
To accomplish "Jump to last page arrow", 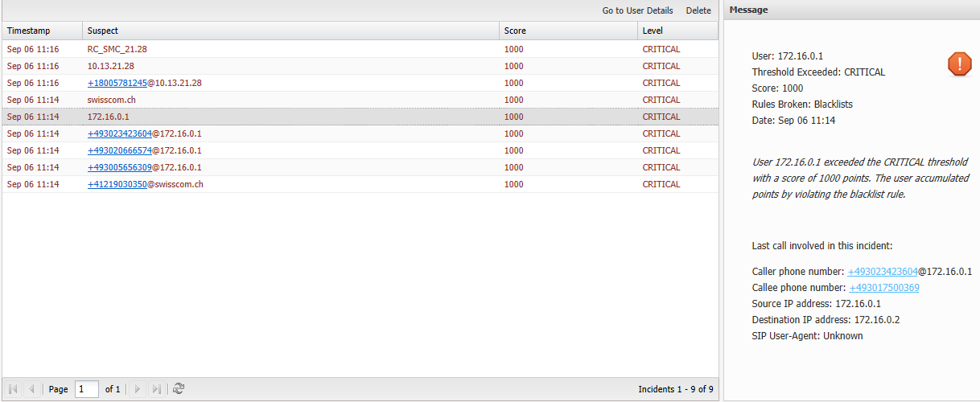I will click(x=157, y=389).
